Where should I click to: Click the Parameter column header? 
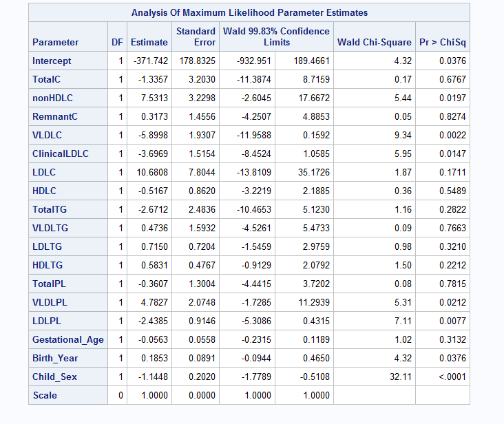[x=56, y=42]
